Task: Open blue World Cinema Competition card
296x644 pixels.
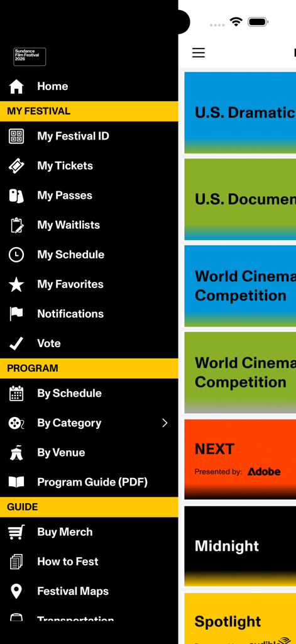Action: pos(240,286)
